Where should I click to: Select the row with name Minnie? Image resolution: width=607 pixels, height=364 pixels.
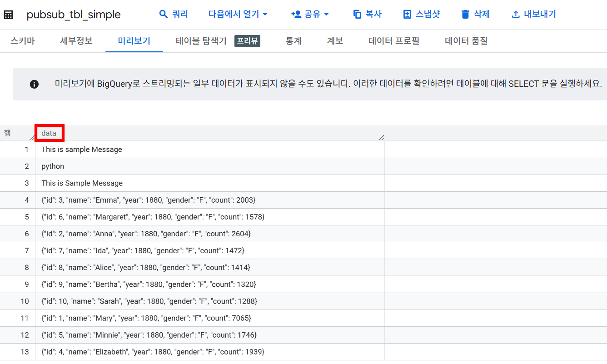pyautogui.click(x=303, y=334)
